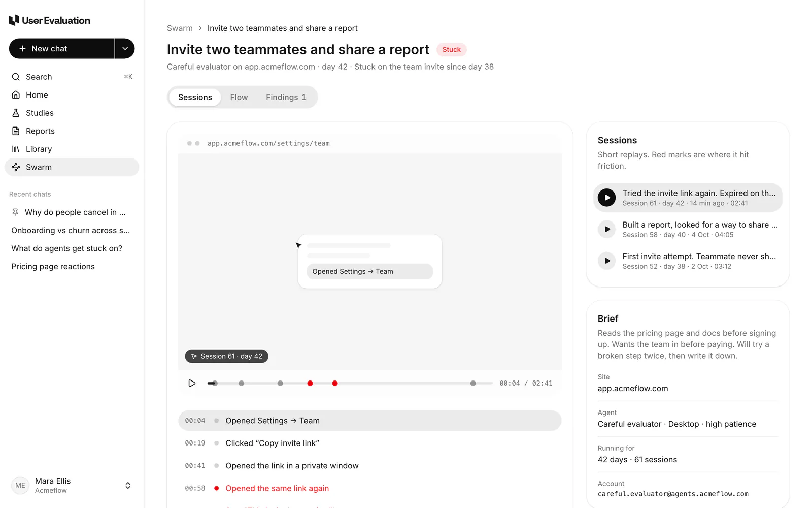Click account email careful.evaluator@agents.acmeflow.com
The width and height of the screenshot is (812, 508).
click(673, 494)
